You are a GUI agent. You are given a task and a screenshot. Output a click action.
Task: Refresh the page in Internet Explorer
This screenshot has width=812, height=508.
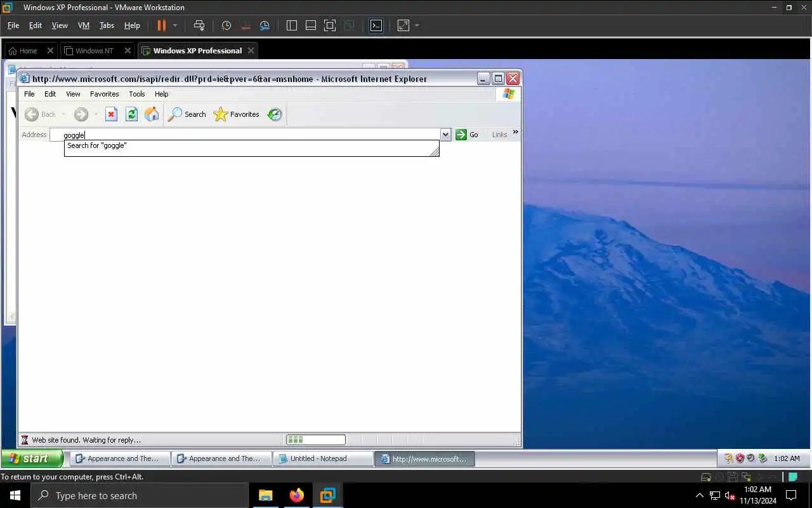131,114
